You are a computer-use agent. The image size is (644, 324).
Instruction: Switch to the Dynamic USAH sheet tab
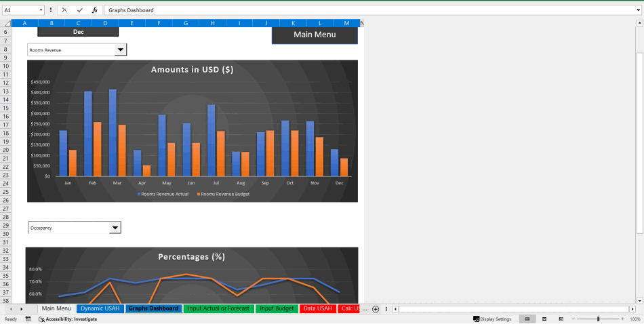click(x=99, y=308)
